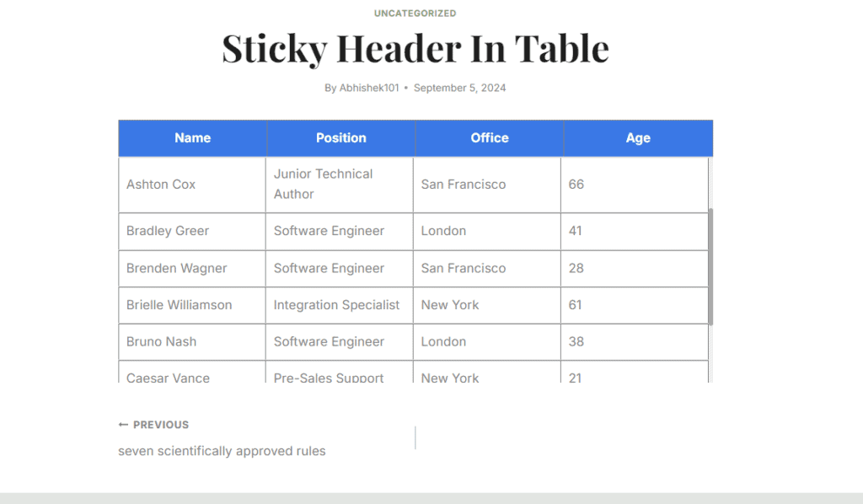Select the age 38 cell
This screenshot has height=504, width=863.
[635, 342]
